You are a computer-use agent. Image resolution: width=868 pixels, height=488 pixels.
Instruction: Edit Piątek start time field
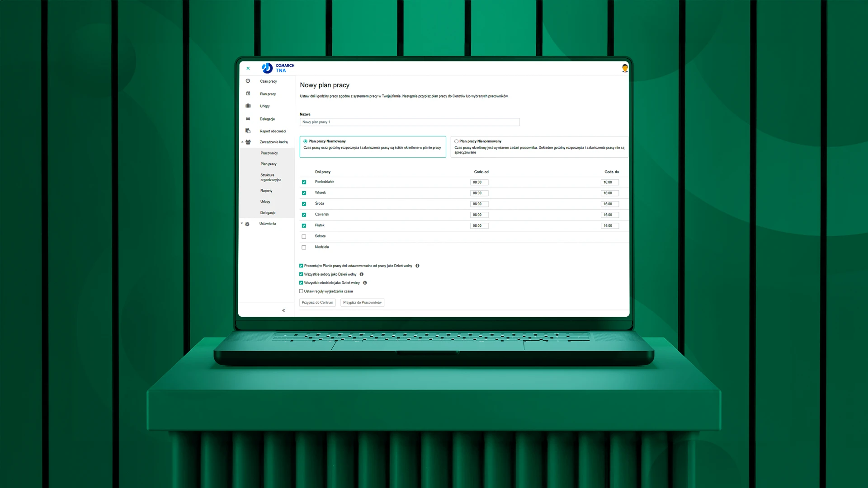tap(479, 226)
